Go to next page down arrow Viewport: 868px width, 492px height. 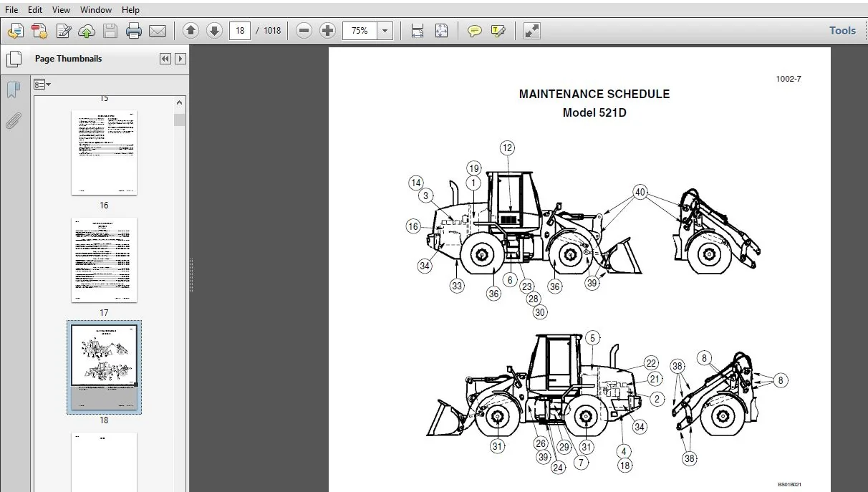tap(214, 30)
